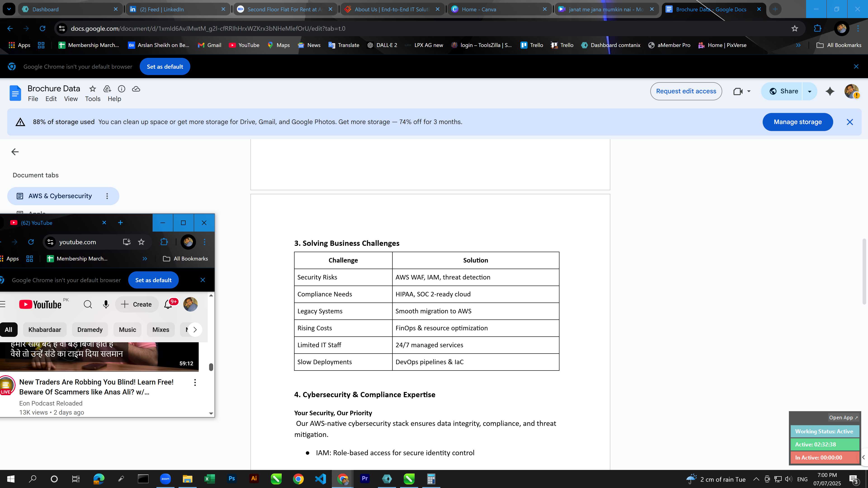Viewport: 868px width, 488px height.
Task: Click the move-to-Drive icon beside title
Action: coord(107,89)
